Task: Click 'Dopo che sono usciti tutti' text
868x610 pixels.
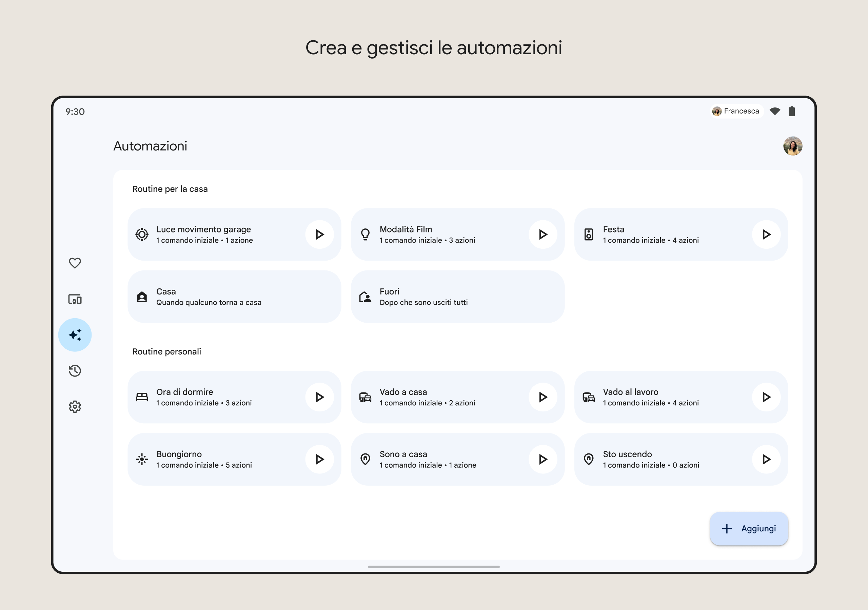Action: (x=423, y=302)
